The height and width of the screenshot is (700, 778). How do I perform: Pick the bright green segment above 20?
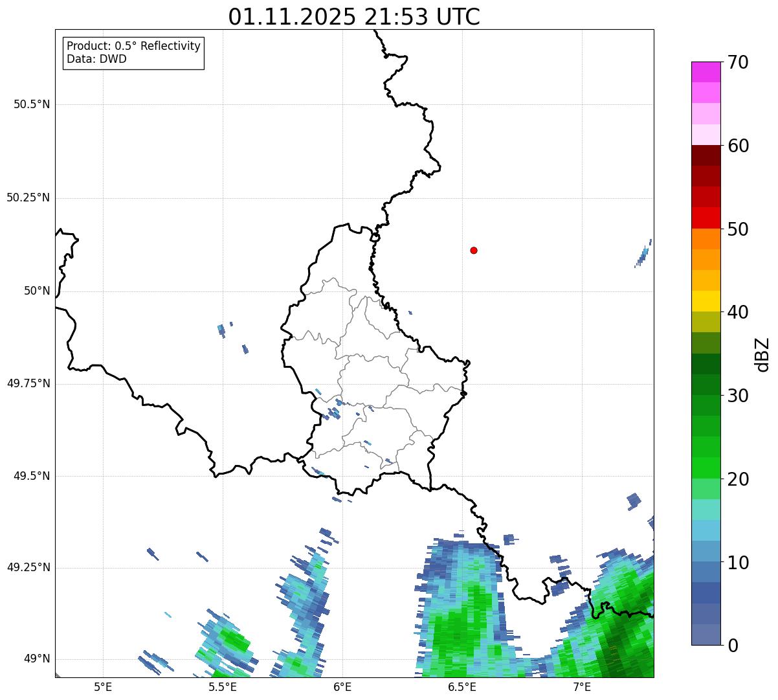706,468
